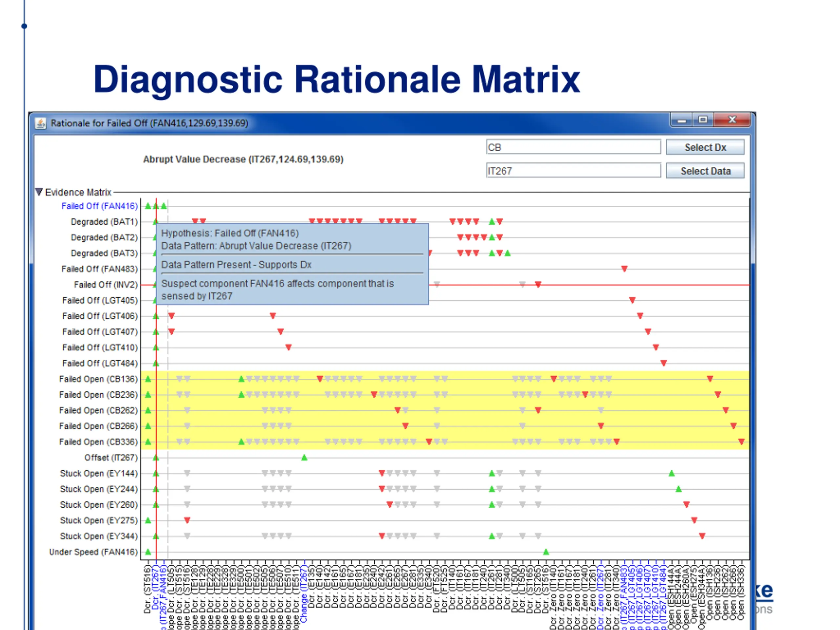This screenshot has width=840, height=630.
Task: Click the green marker at Failed Open (CB136) row start
Action: (x=148, y=379)
